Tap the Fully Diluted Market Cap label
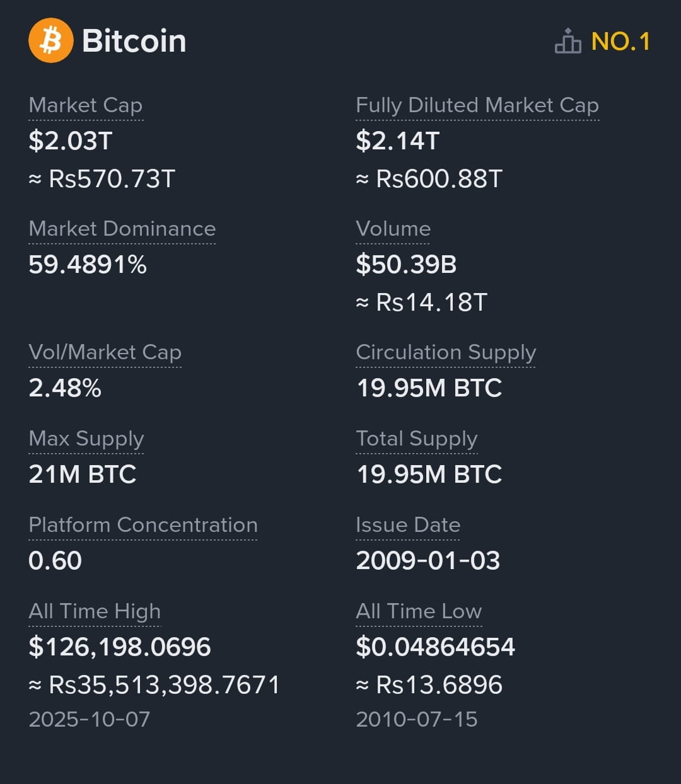This screenshot has height=784, width=681. (x=477, y=105)
